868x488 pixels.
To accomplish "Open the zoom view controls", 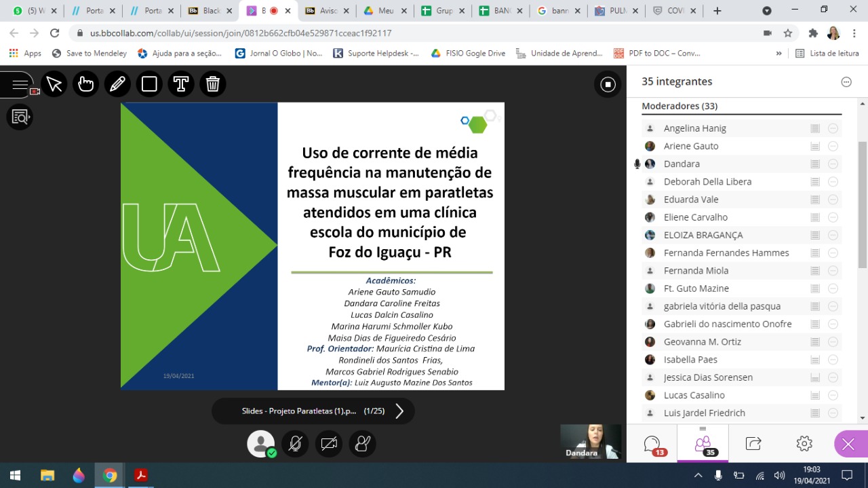I will (x=20, y=117).
